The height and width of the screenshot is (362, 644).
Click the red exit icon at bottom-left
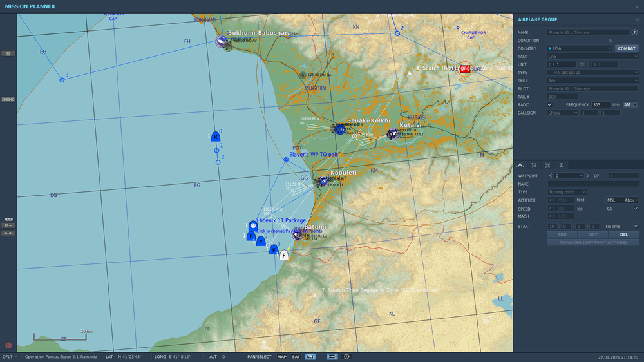coord(8,345)
